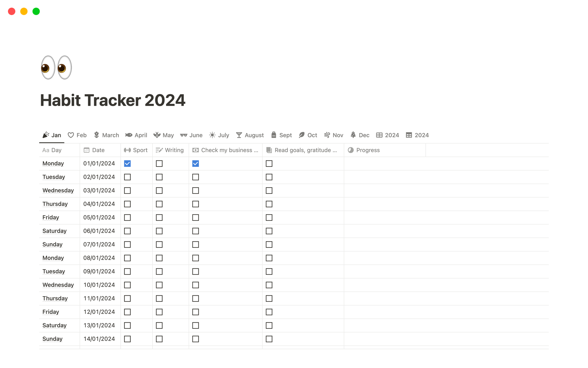Image resolution: width=588 pixels, height=368 pixels.
Task: Click the eyes emoji page icon
Action: coord(56,67)
